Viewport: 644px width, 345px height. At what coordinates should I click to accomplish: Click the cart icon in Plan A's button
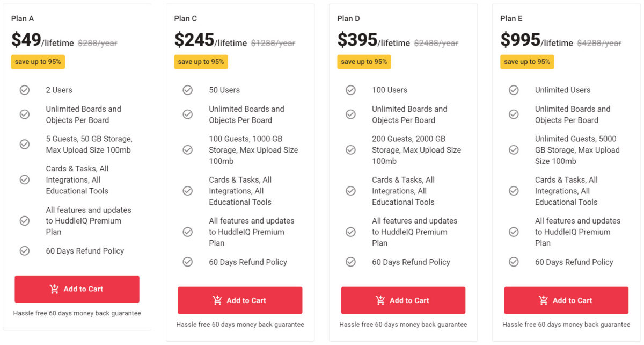54,289
